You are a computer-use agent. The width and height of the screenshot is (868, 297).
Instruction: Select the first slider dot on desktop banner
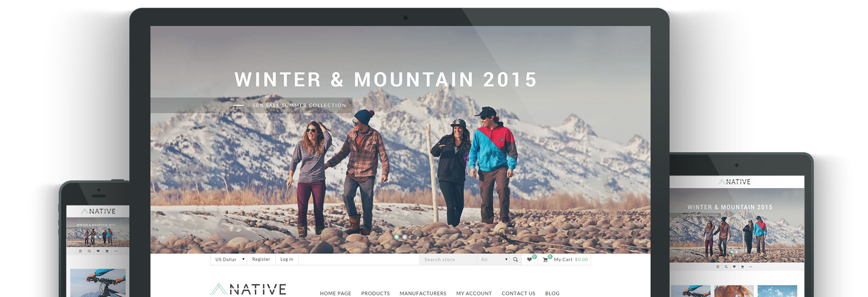pyautogui.click(x=396, y=237)
